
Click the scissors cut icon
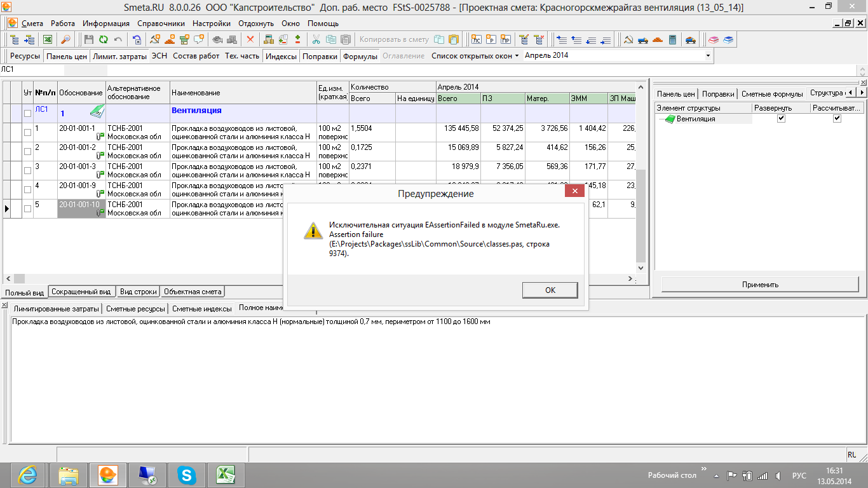(x=316, y=39)
